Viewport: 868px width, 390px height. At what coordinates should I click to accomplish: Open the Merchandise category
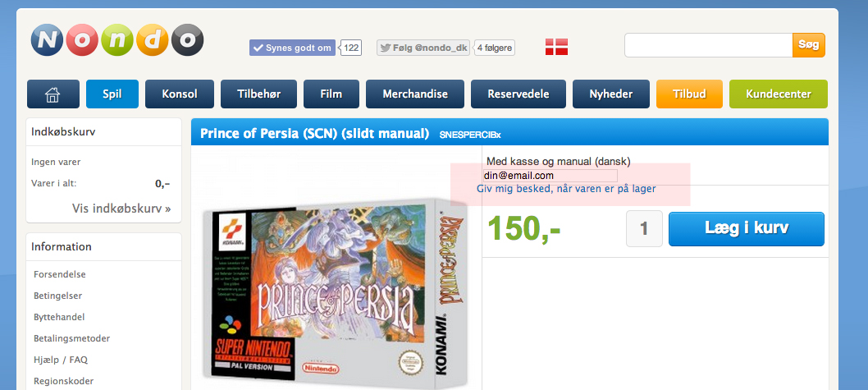click(415, 94)
